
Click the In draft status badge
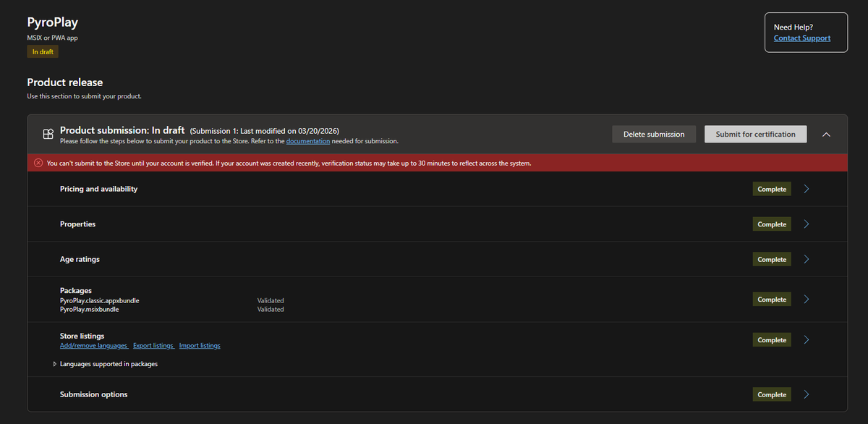[43, 51]
